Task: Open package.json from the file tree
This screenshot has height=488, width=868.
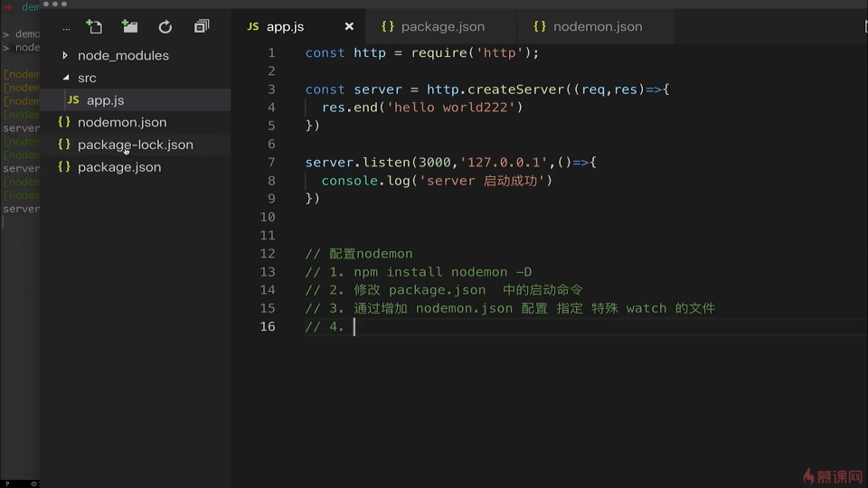Action: click(x=119, y=167)
